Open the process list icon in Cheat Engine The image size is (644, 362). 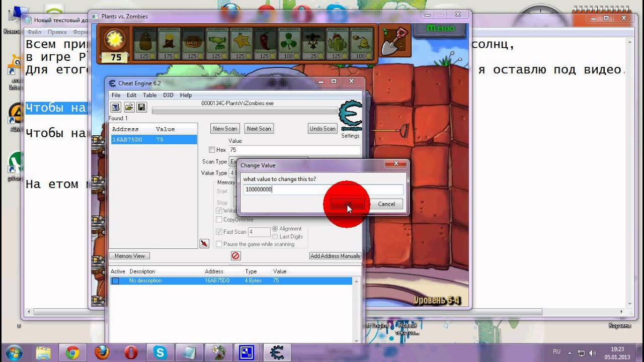116,107
